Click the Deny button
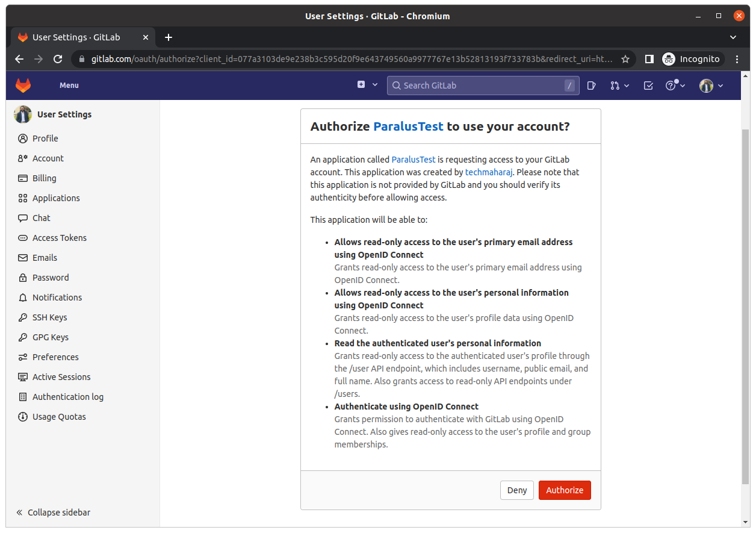 pyautogui.click(x=517, y=490)
